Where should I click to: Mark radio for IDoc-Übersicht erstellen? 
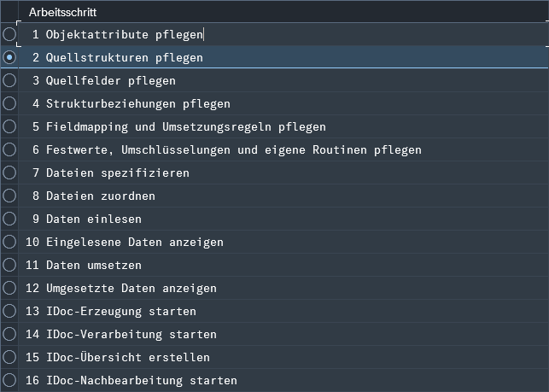tap(9, 357)
